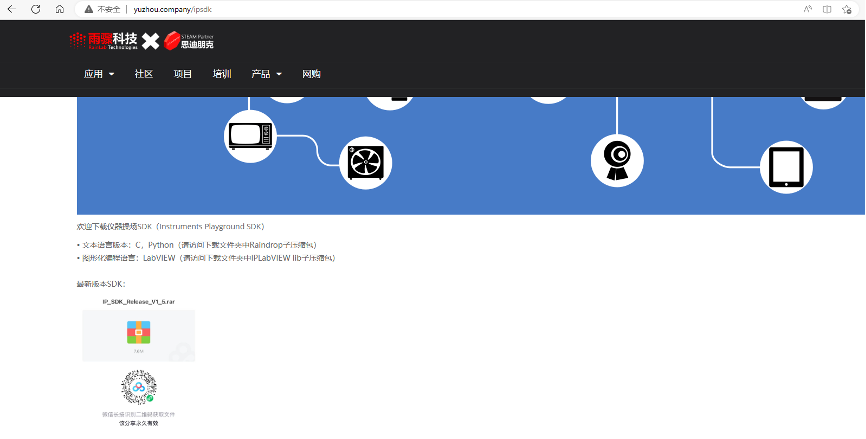866x439 pixels.
Task: Open the 项目 navigation item
Action: coord(183,74)
